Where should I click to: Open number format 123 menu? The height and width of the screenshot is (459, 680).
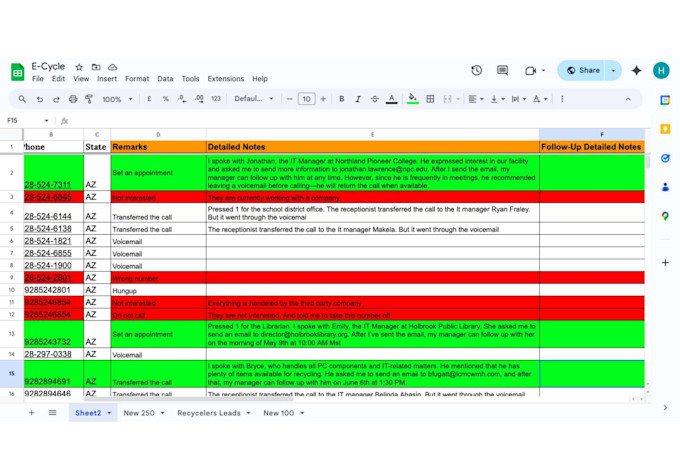click(x=216, y=99)
